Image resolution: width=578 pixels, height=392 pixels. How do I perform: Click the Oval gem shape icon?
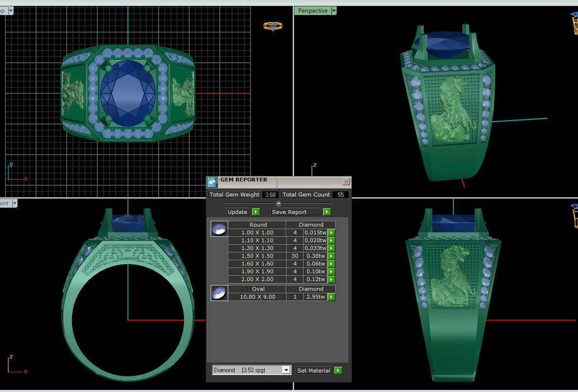pyautogui.click(x=219, y=293)
